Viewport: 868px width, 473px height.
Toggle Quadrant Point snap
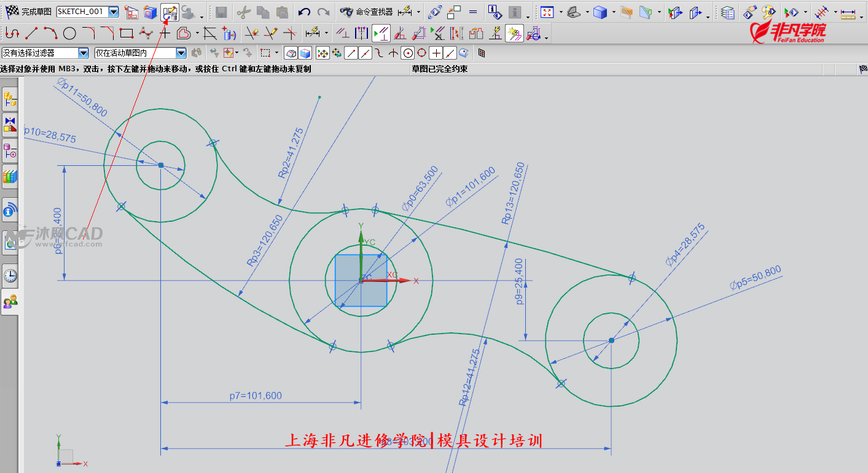tap(421, 53)
